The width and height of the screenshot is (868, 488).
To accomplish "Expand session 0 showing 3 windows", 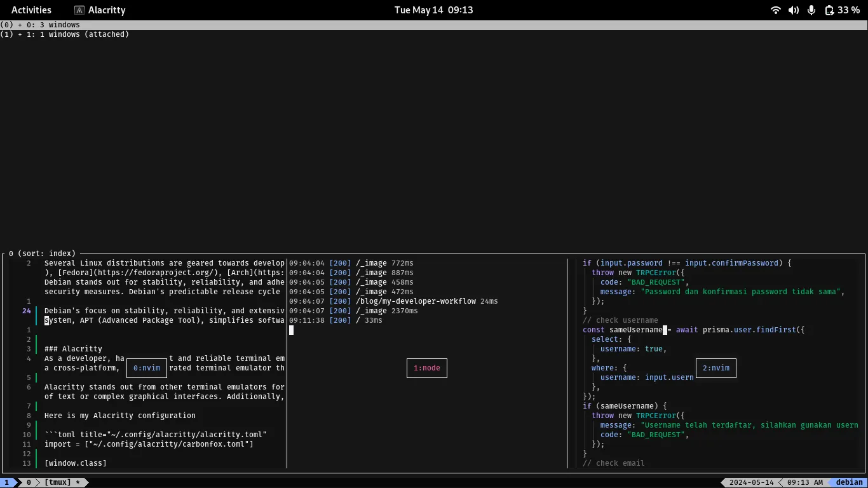I will click(x=39, y=24).
